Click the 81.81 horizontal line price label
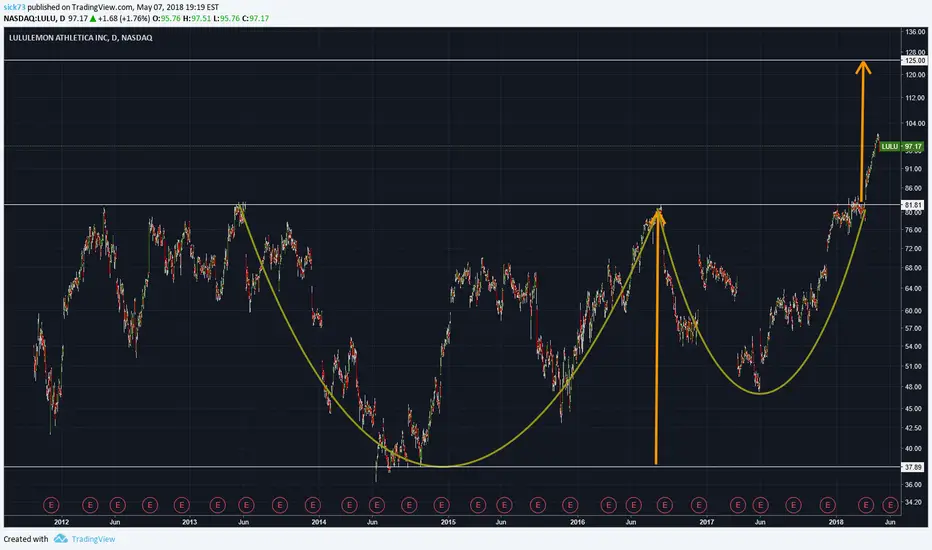 tap(913, 205)
